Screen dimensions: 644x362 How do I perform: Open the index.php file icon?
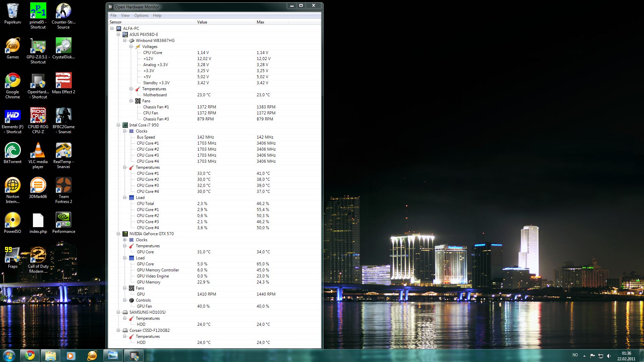38,223
